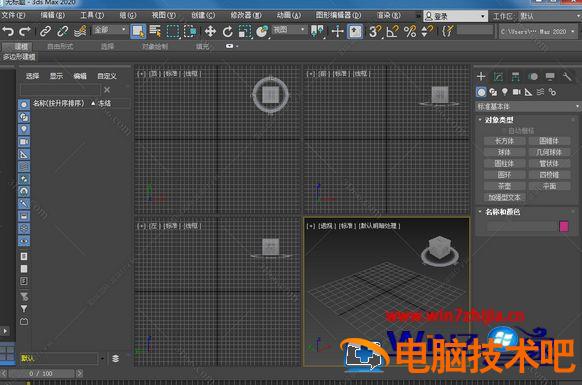Click the scene explorer search field
This screenshot has height=385, width=582.
(60, 90)
